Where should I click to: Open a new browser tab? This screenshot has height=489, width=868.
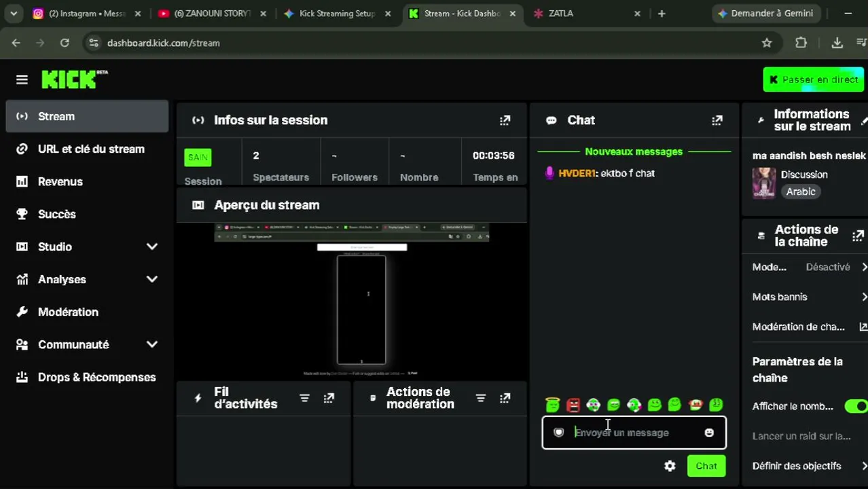662,14
